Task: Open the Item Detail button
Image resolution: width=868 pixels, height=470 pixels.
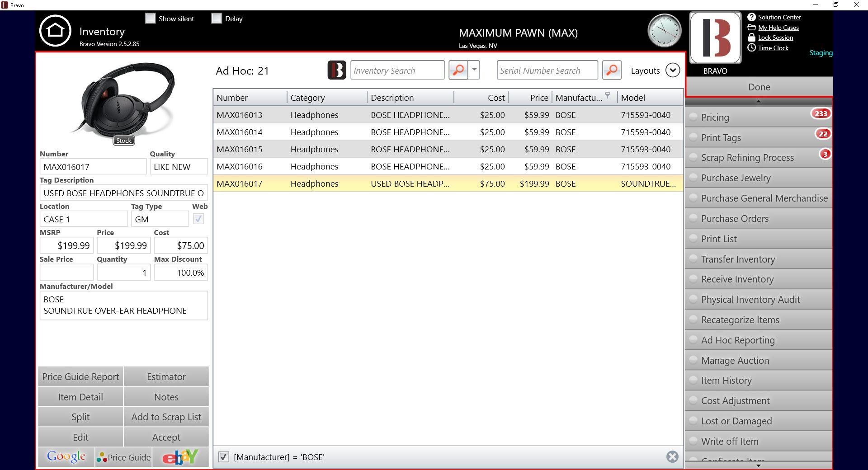Action: [x=80, y=397]
